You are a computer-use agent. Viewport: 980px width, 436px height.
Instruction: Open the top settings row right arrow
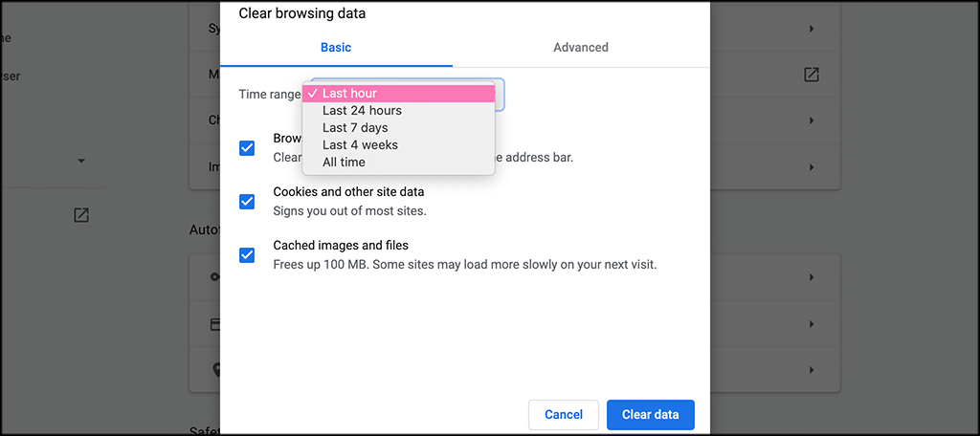pyautogui.click(x=812, y=29)
